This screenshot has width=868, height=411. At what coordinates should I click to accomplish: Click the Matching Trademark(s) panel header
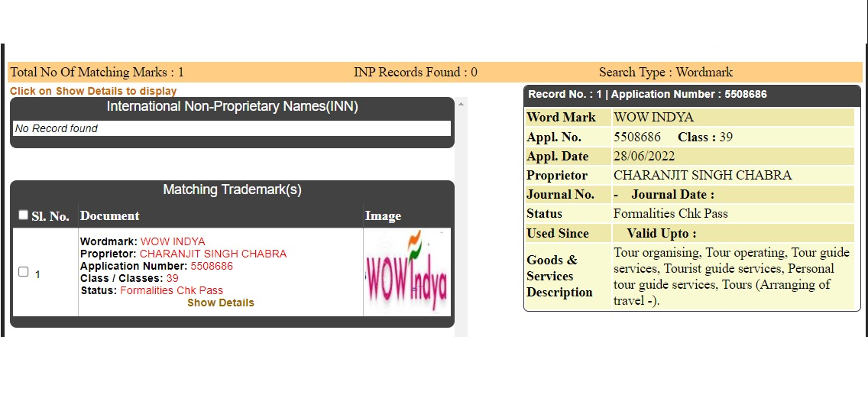point(232,189)
